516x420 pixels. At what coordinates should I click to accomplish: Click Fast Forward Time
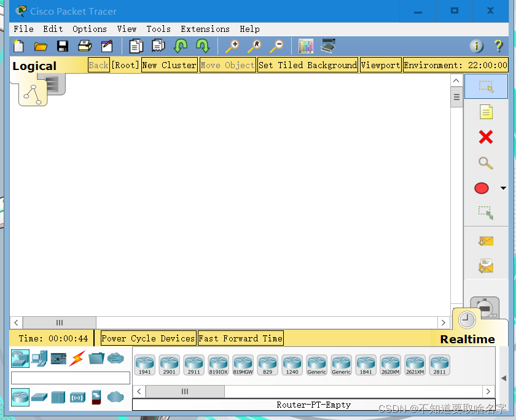pyautogui.click(x=241, y=338)
